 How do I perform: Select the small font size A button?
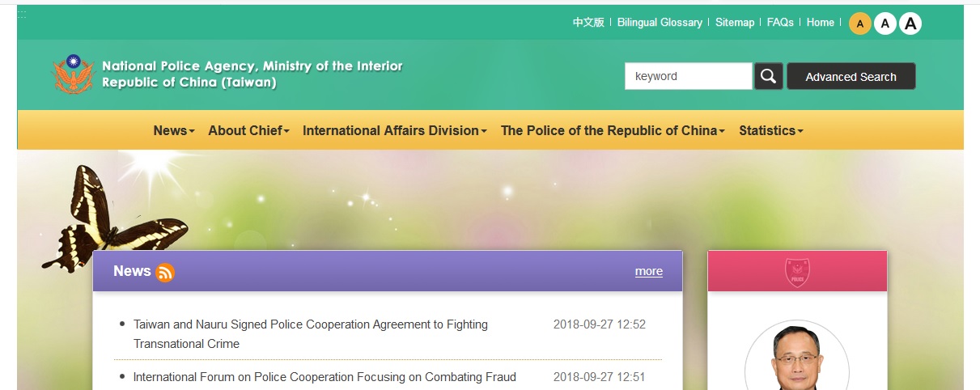click(x=859, y=23)
